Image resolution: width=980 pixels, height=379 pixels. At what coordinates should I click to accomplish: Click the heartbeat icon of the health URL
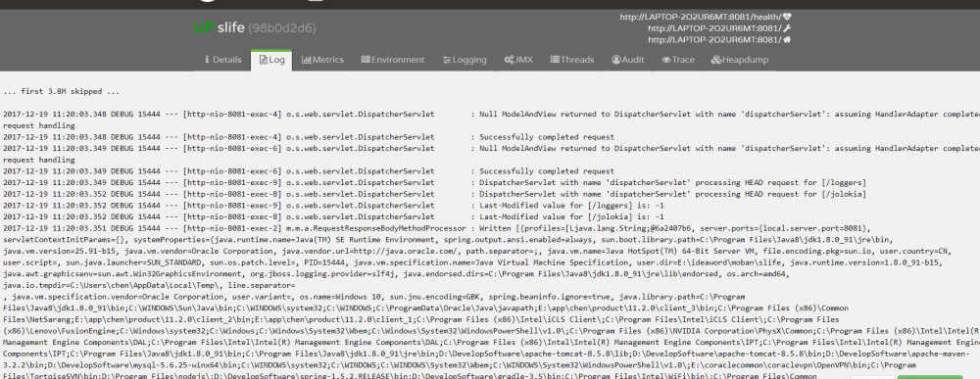pyautogui.click(x=788, y=17)
